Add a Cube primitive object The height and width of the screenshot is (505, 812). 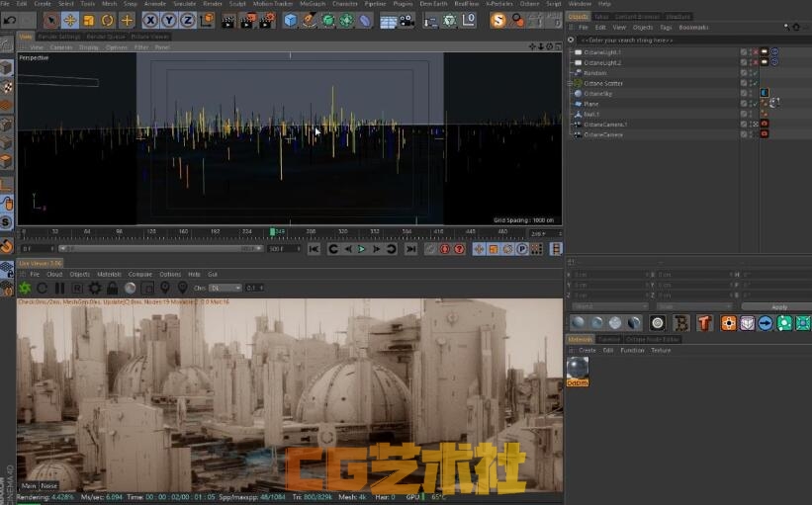click(291, 21)
